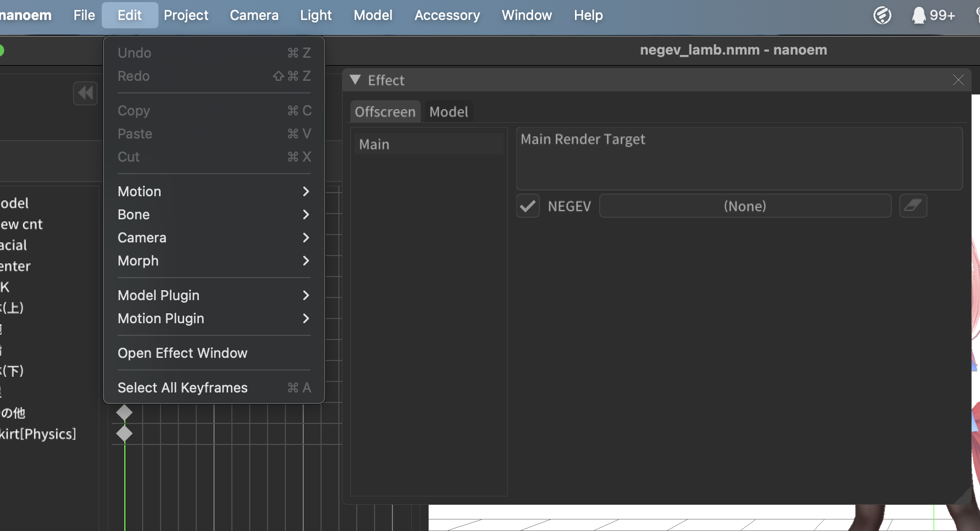Expand the Bone submenu
This screenshot has height=531, width=980.
coord(214,215)
